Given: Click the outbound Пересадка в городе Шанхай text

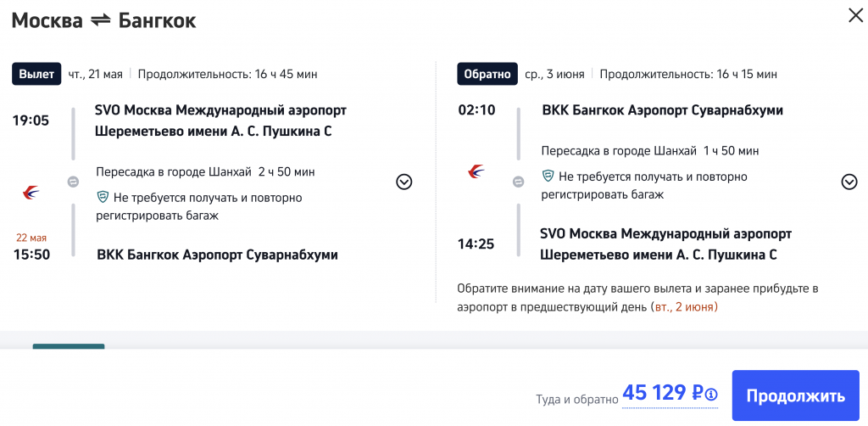Looking at the screenshot, I should [x=174, y=172].
